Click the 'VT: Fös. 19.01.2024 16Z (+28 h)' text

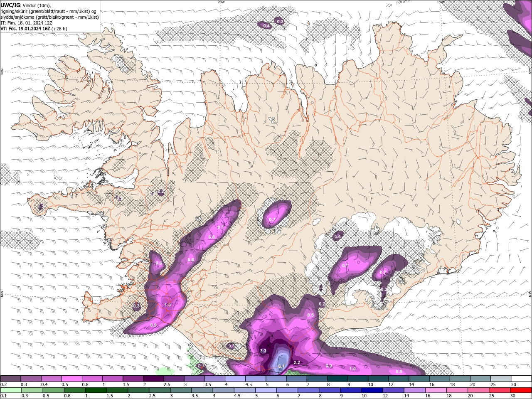coord(34,29)
